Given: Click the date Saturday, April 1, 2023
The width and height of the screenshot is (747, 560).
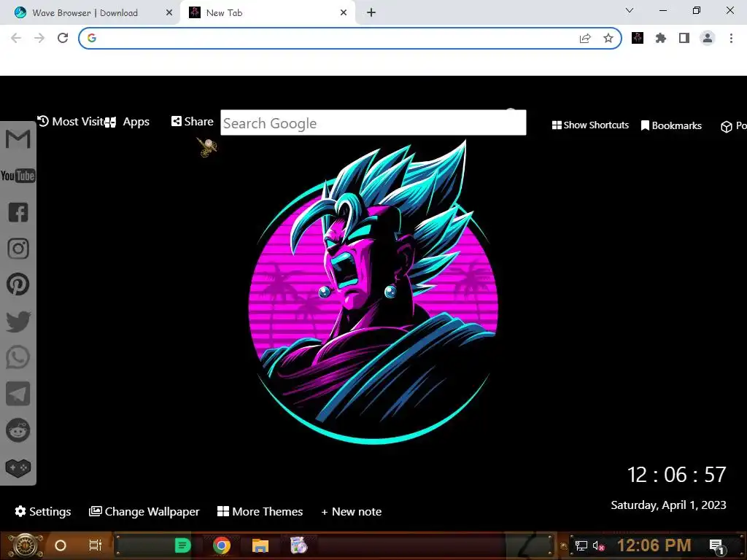Looking at the screenshot, I should point(668,505).
